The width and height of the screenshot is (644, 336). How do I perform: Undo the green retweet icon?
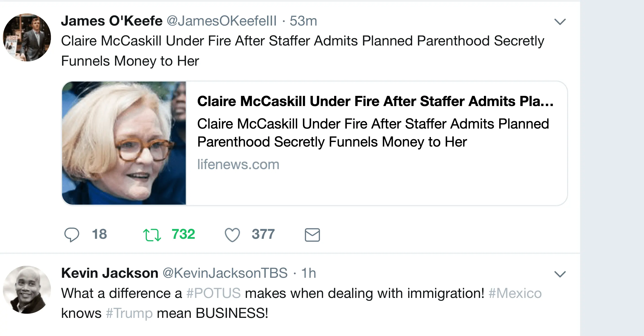[x=152, y=235]
